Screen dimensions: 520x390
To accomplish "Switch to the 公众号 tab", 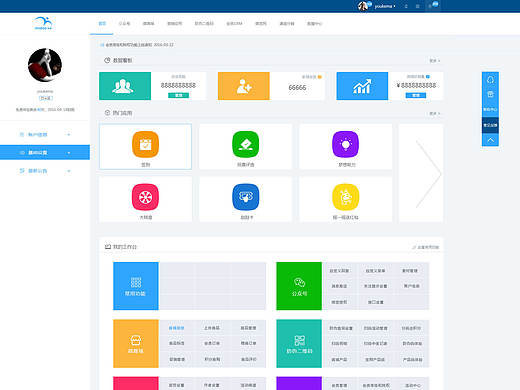I will click(124, 24).
